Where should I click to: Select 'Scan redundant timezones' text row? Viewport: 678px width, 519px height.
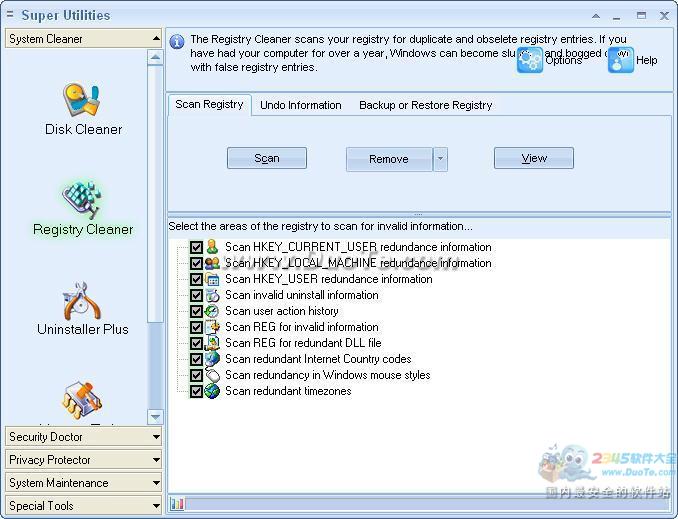pos(288,391)
